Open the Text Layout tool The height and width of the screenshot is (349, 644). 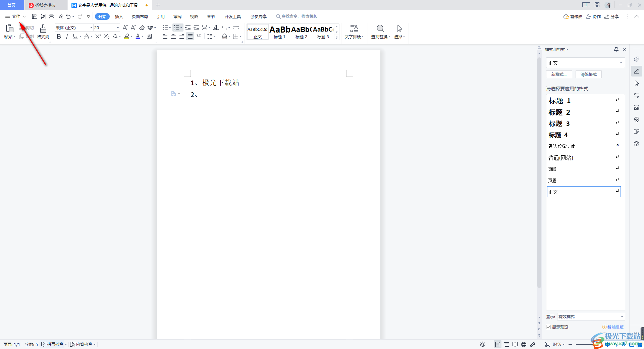pos(354,32)
